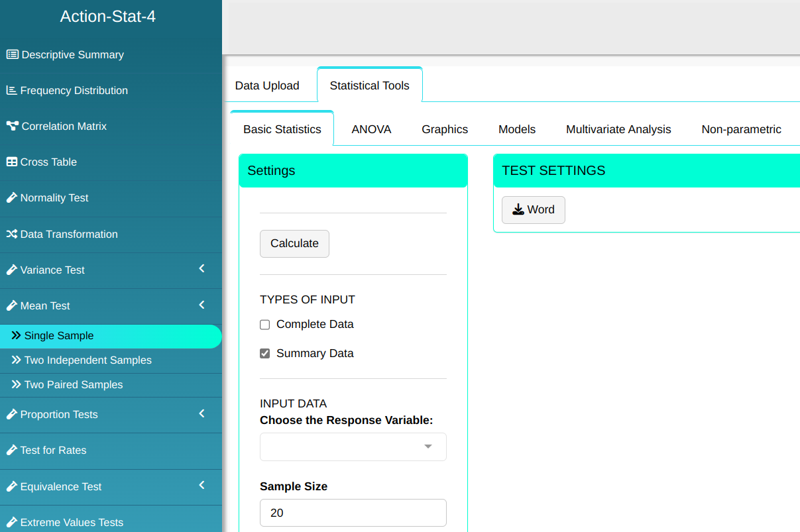Screen dimensions: 800x532
Task: Open the ANOVA tab
Action: [371, 129]
